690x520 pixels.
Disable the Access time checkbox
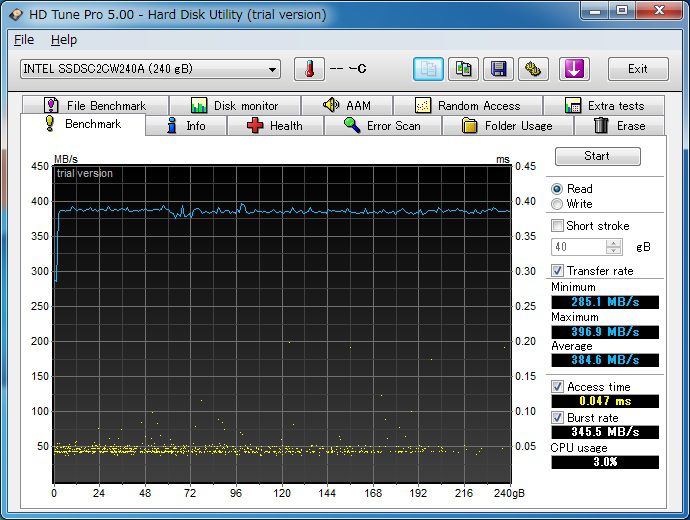(x=558, y=387)
